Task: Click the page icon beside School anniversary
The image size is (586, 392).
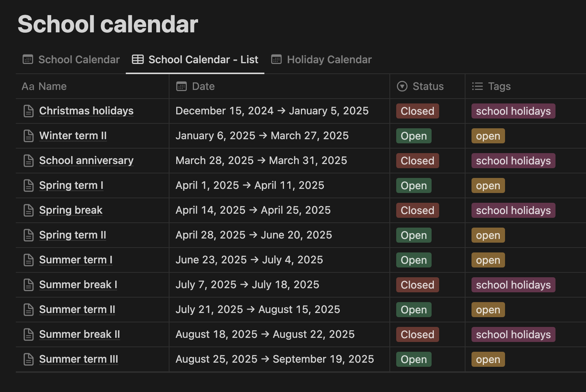Action: pyautogui.click(x=29, y=161)
